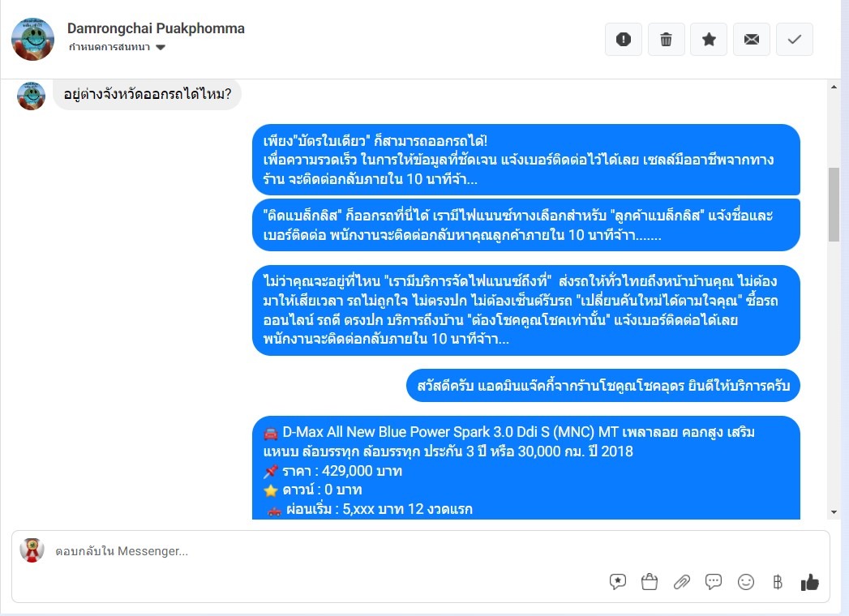Click the header profile picture of Damrongchai
849x616 pixels.
pyautogui.click(x=33, y=39)
